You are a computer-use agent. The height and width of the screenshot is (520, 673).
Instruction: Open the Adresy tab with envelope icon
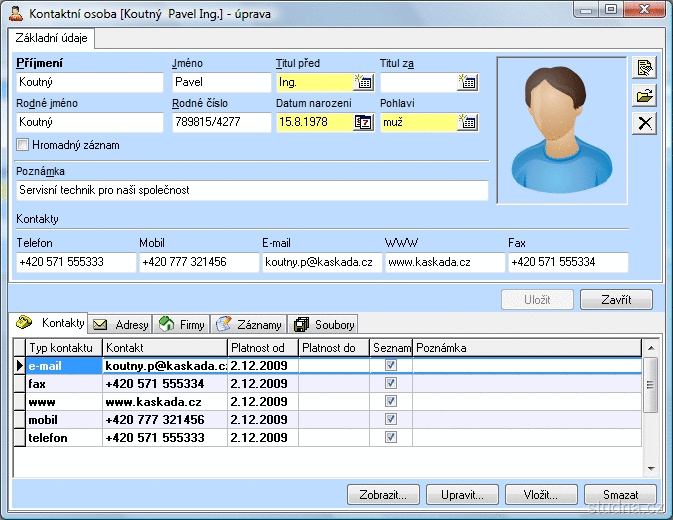pos(122,325)
